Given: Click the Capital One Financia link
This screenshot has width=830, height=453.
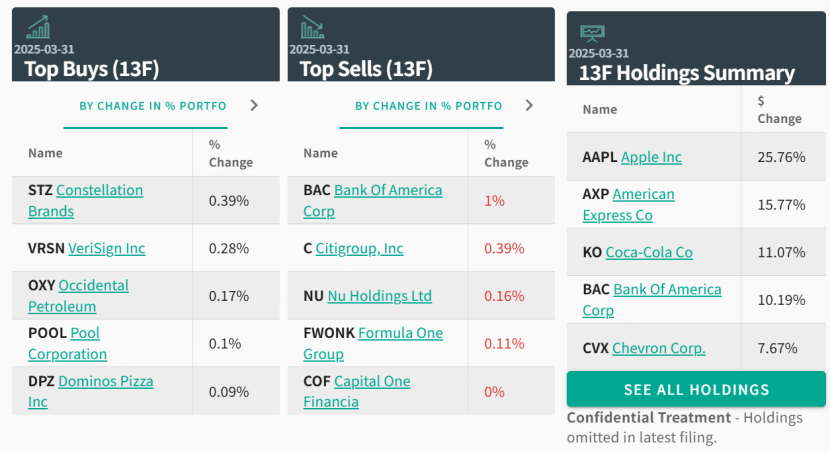Looking at the screenshot, I should point(372,381).
